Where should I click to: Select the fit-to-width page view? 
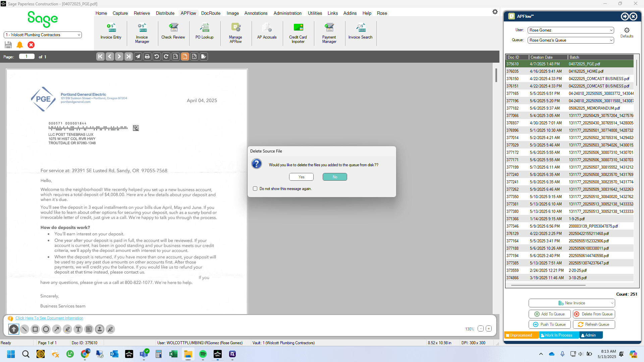[x=175, y=57]
